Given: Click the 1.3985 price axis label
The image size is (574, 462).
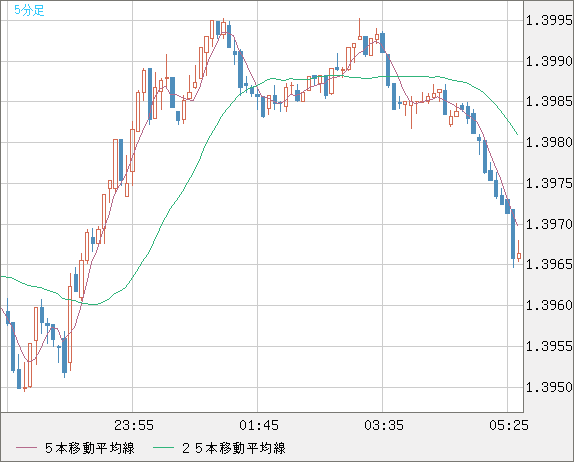Looking at the screenshot, I should point(549,101).
